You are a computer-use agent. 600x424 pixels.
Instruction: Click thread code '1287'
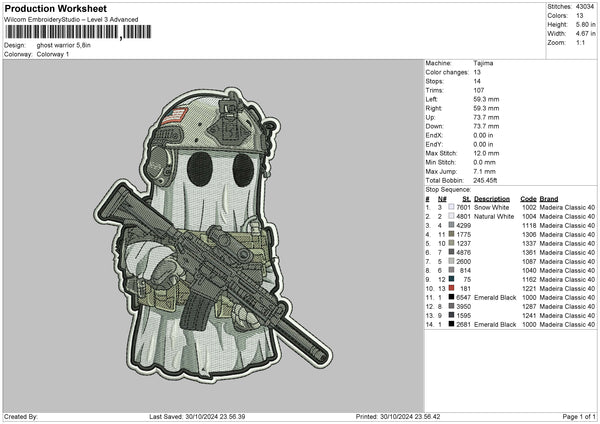pyautogui.click(x=529, y=307)
